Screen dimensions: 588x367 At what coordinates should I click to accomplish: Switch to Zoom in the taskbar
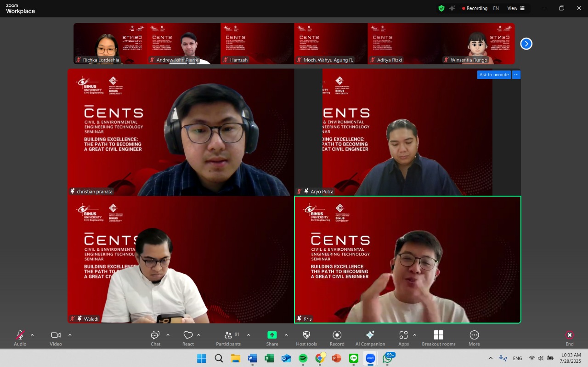coord(370,358)
